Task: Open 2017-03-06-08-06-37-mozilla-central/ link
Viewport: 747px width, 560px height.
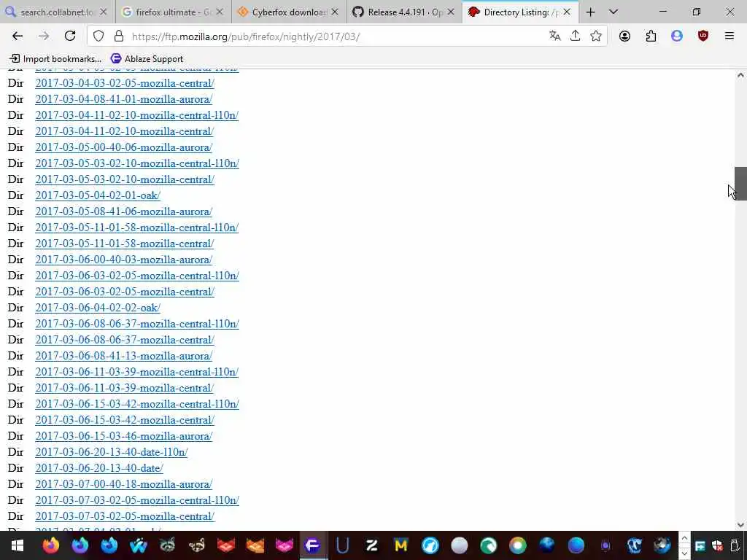Action: tap(125, 340)
